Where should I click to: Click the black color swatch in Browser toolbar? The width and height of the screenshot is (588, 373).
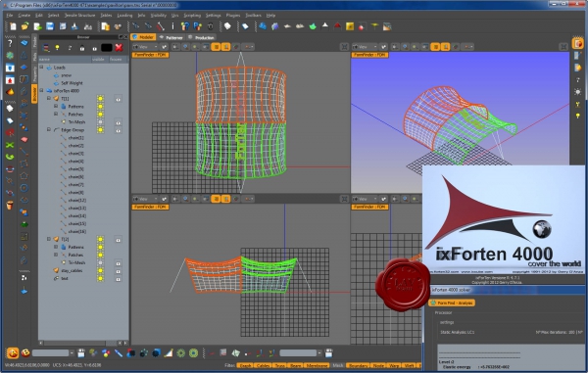(107, 48)
